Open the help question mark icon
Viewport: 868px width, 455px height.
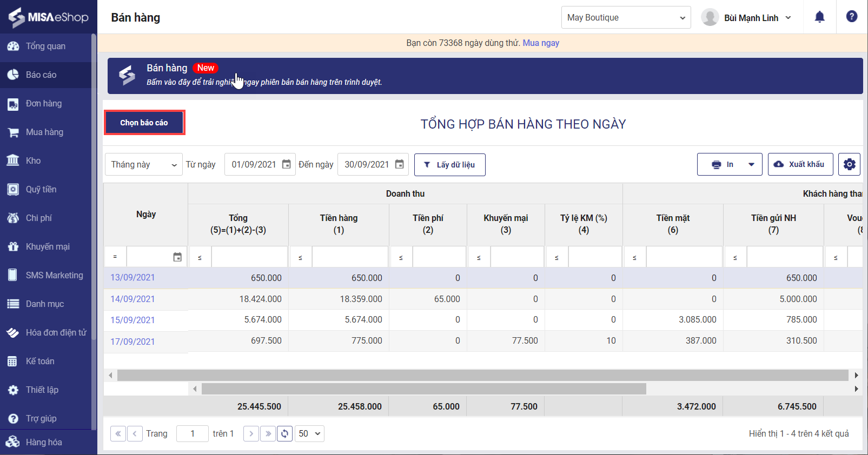point(851,17)
